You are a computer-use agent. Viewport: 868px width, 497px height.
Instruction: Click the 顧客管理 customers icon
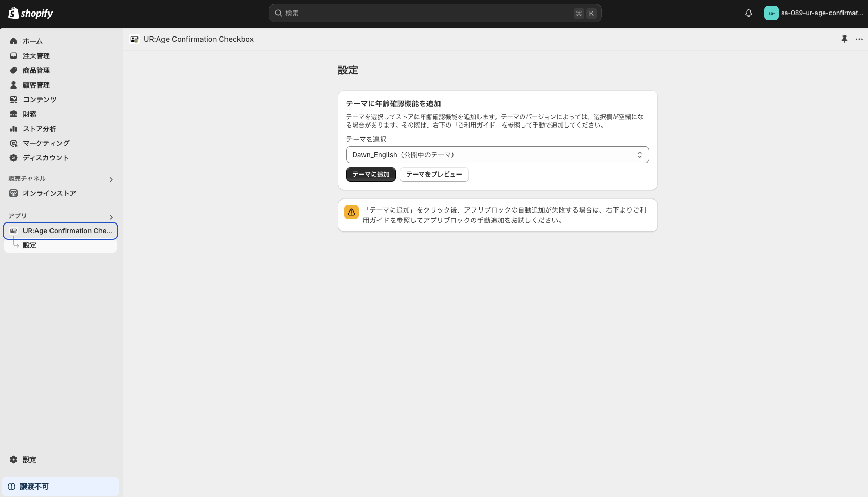coord(13,85)
